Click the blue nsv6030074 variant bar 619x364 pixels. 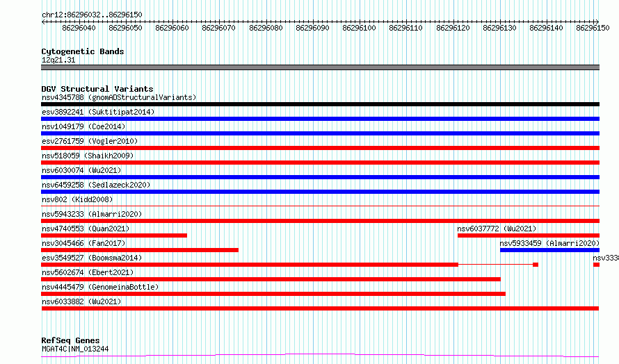click(x=320, y=177)
